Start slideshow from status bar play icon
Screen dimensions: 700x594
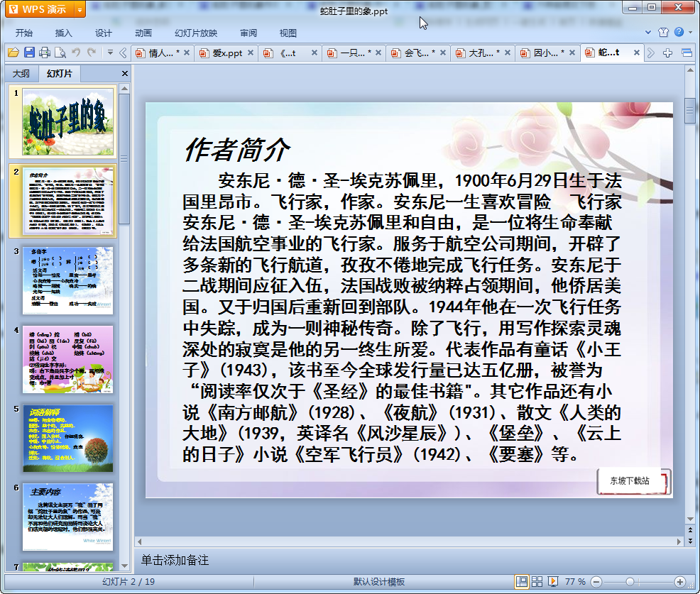(x=552, y=581)
